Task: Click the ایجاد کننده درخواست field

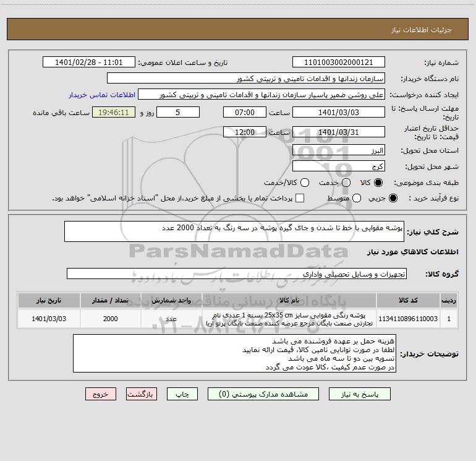Action: tap(261, 95)
